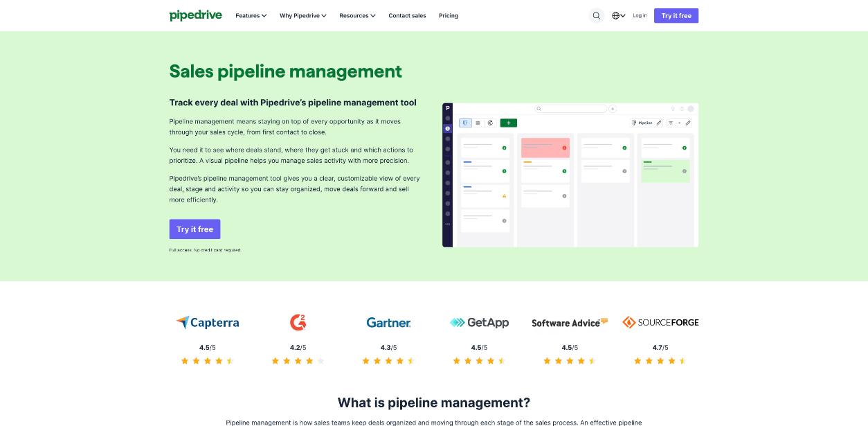The image size is (868, 426).
Task: Click the pencil icon next to Pipeline
Action: point(659,123)
